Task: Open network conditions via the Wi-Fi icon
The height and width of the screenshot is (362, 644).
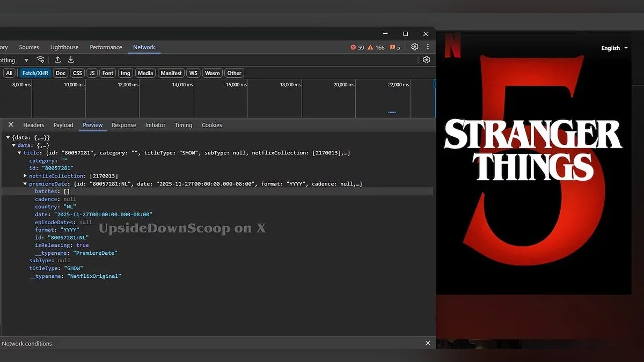Action: coord(40,60)
